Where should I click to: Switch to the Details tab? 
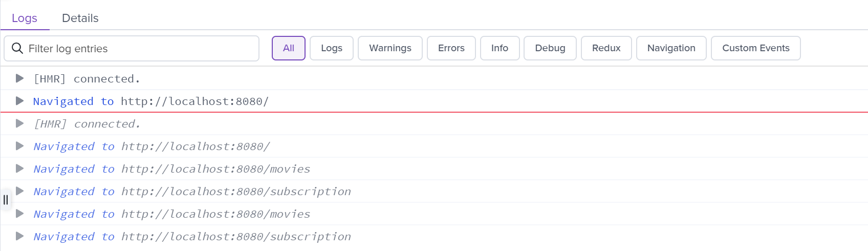80,18
